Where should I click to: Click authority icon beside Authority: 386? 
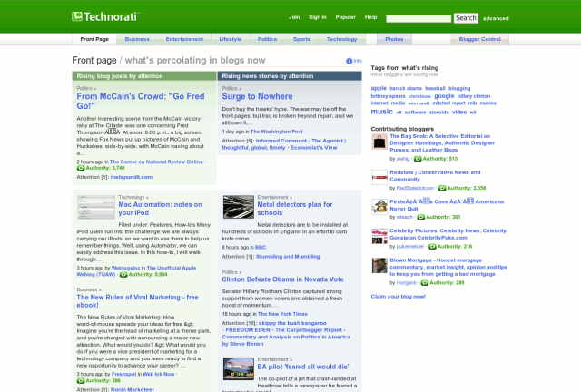click(81, 380)
